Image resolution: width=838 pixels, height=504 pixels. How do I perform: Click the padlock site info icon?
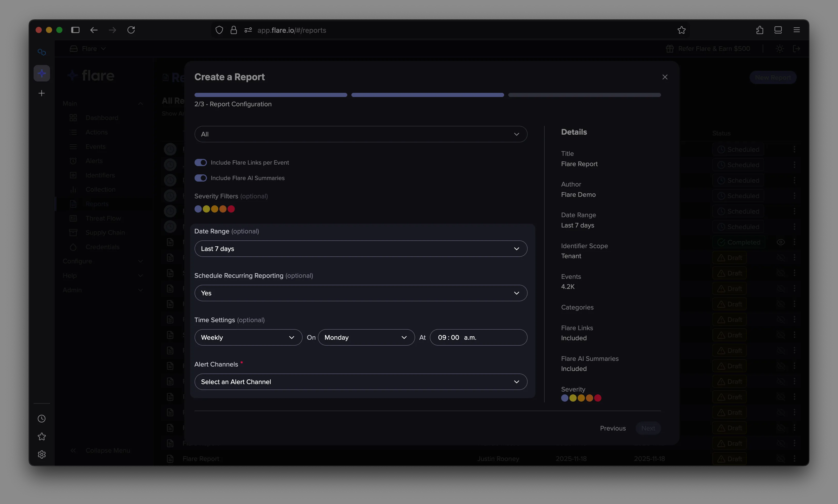(x=234, y=30)
